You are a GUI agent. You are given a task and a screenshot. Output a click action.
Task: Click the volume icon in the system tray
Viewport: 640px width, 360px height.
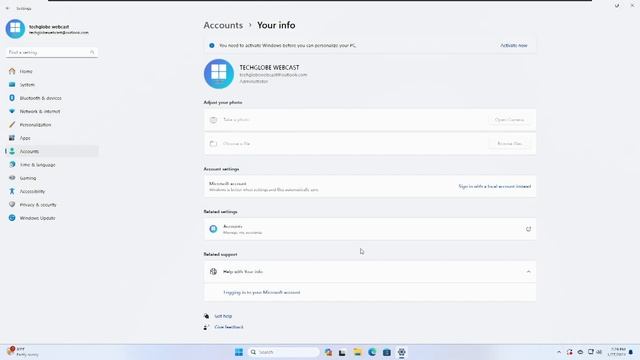click(599, 352)
